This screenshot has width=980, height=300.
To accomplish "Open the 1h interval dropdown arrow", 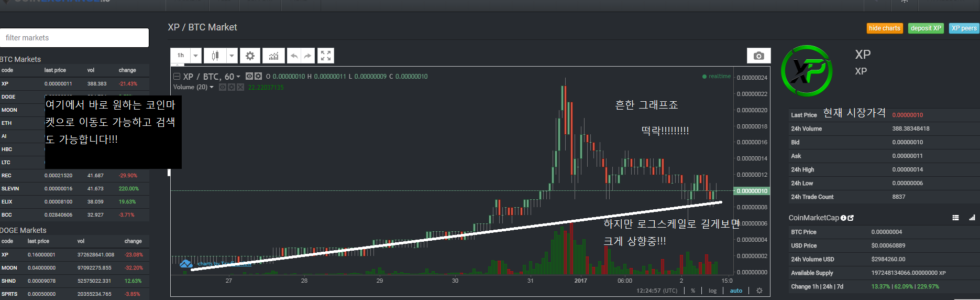I will (196, 56).
